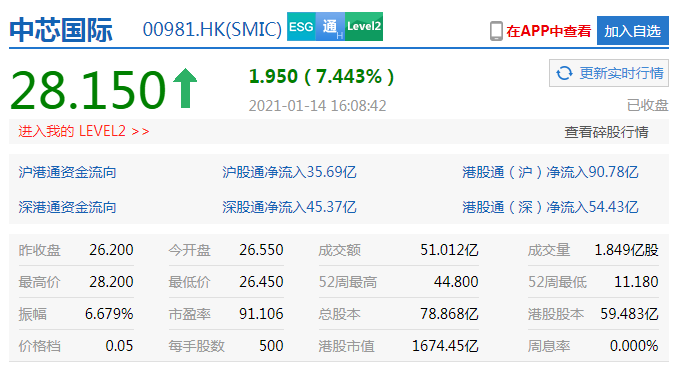
Task: Click the timestamp 2021-01-14 16:08:42
Action: [x=318, y=106]
